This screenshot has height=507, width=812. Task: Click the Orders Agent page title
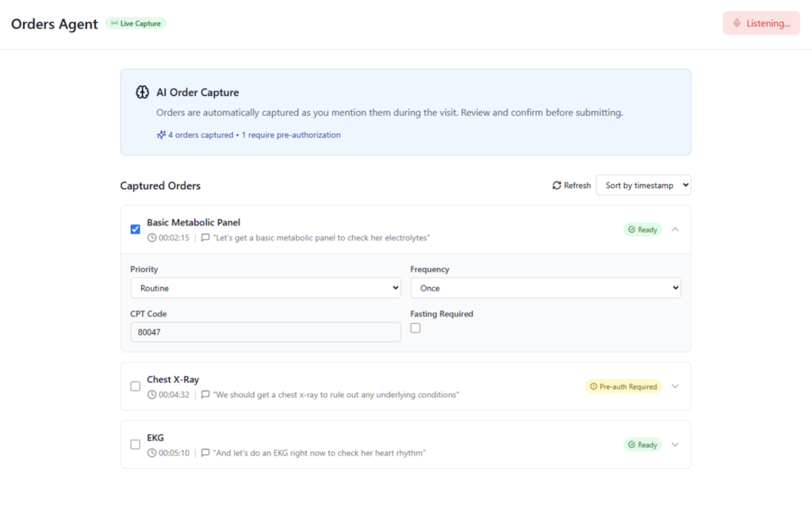pos(55,24)
